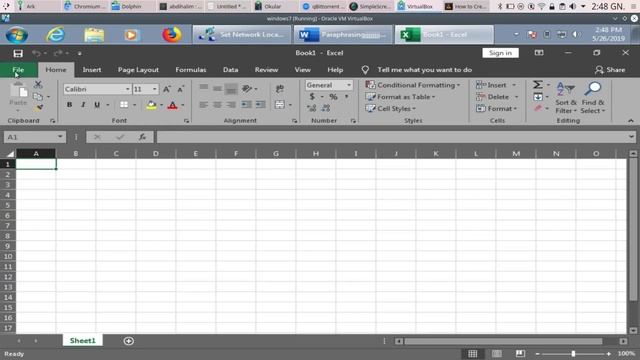Screen dimensions: 640x360
Task: Switch to the Data tab
Action: (x=231, y=70)
